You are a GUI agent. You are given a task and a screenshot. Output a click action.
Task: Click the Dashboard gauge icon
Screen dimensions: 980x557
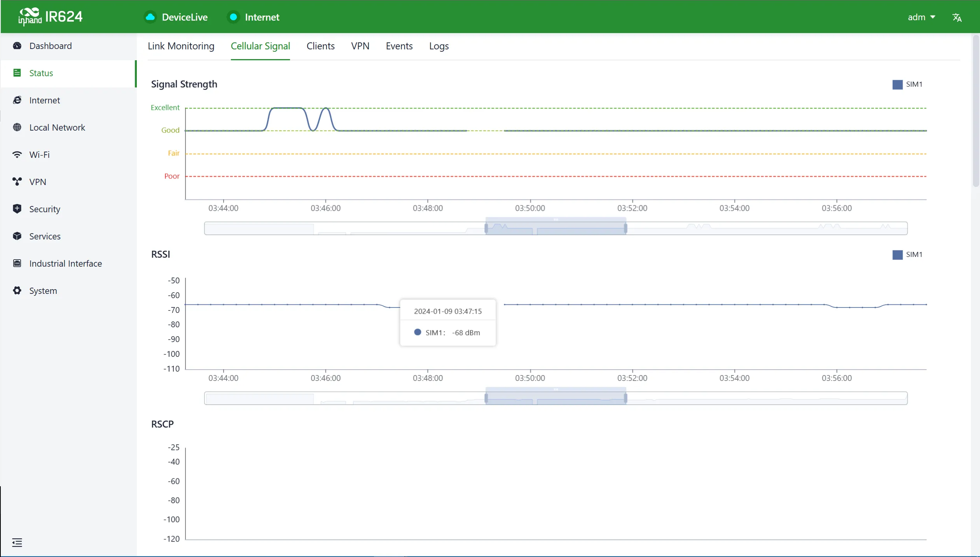click(17, 46)
